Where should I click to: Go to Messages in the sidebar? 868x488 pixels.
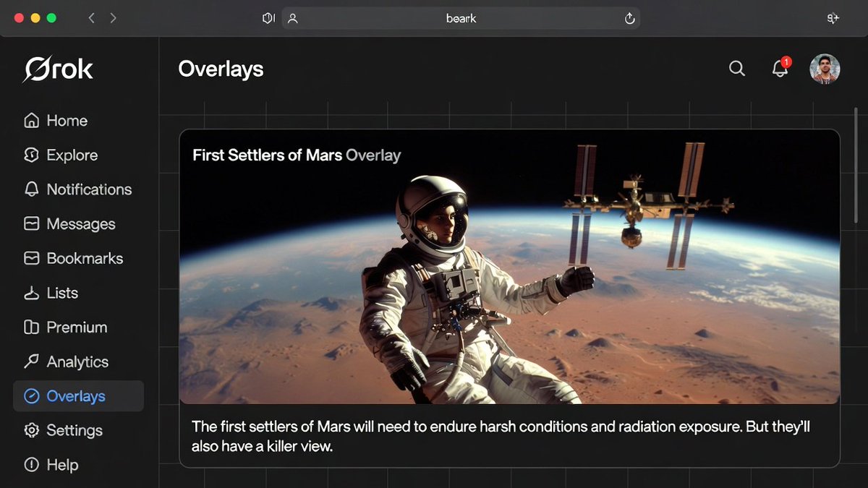pos(81,224)
